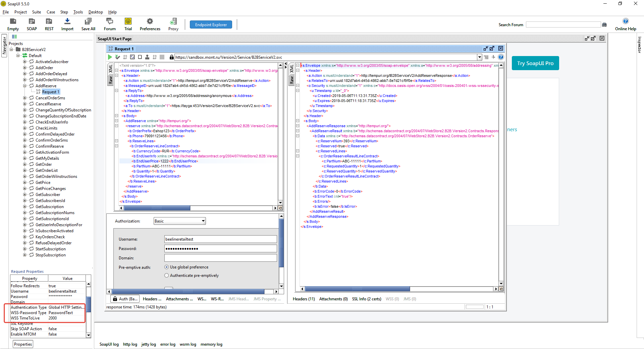Click the Endpoint Explorer button

[211, 24]
